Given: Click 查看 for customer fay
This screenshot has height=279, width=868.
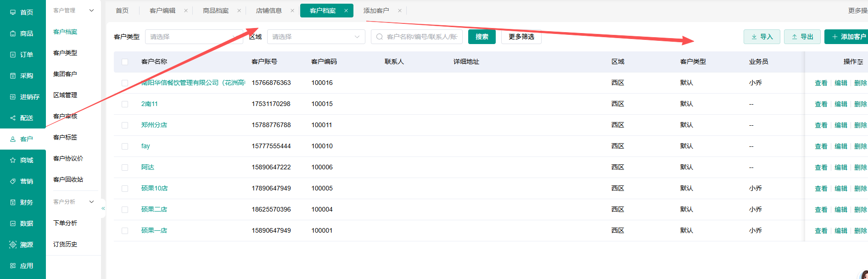Looking at the screenshot, I should pyautogui.click(x=821, y=146).
